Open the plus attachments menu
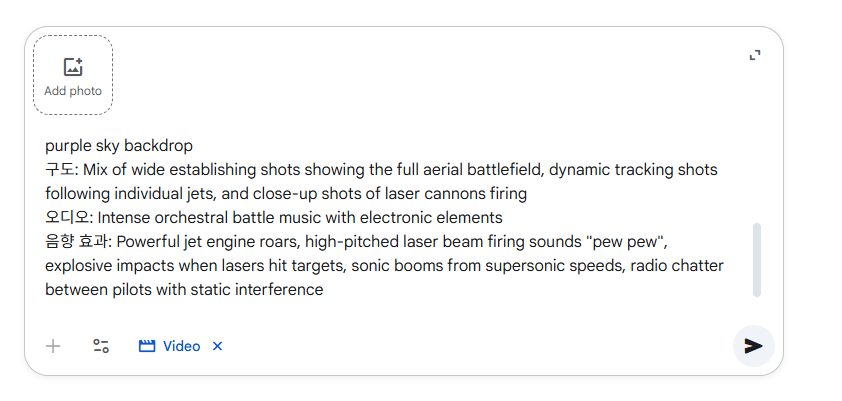The width and height of the screenshot is (842, 401). tap(53, 346)
